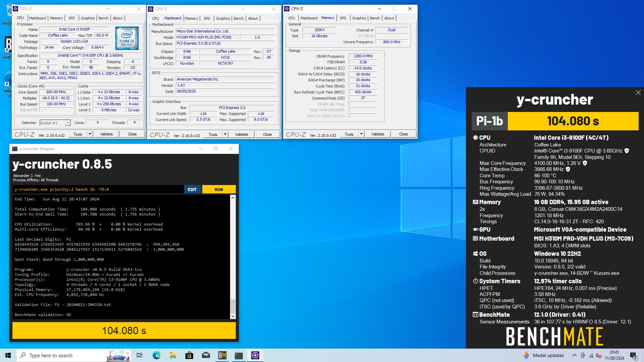This screenshot has width=644, height=362.
Task: Click Close in the middle CPU-Z window
Action: [267, 134]
